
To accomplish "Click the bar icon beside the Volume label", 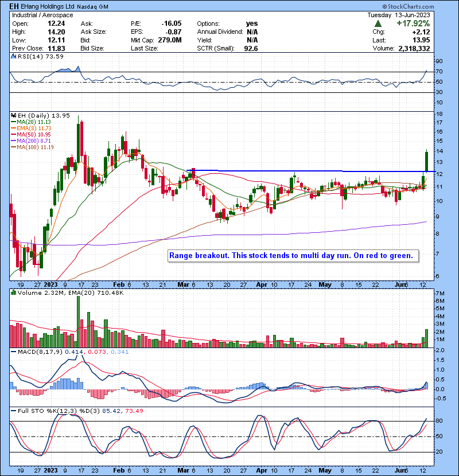I will 14,292.
